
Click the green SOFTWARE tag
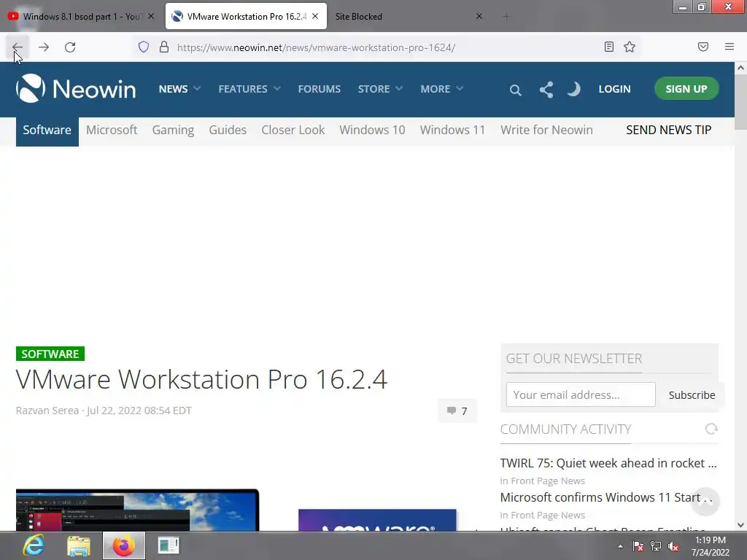tap(50, 354)
